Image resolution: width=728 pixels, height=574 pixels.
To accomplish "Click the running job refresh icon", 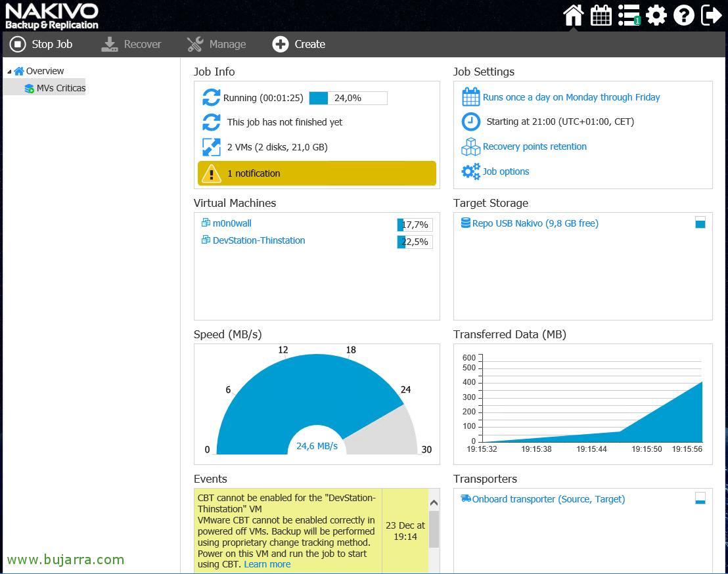I will point(212,97).
